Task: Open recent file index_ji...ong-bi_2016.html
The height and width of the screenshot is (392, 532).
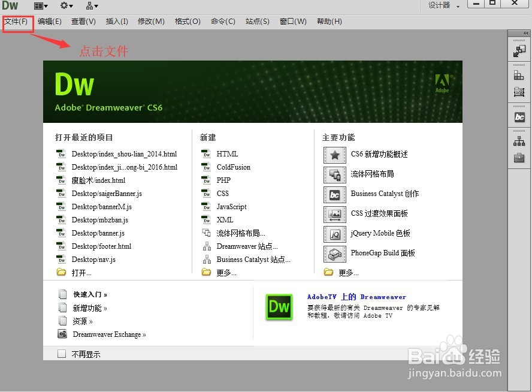Action: coord(125,167)
